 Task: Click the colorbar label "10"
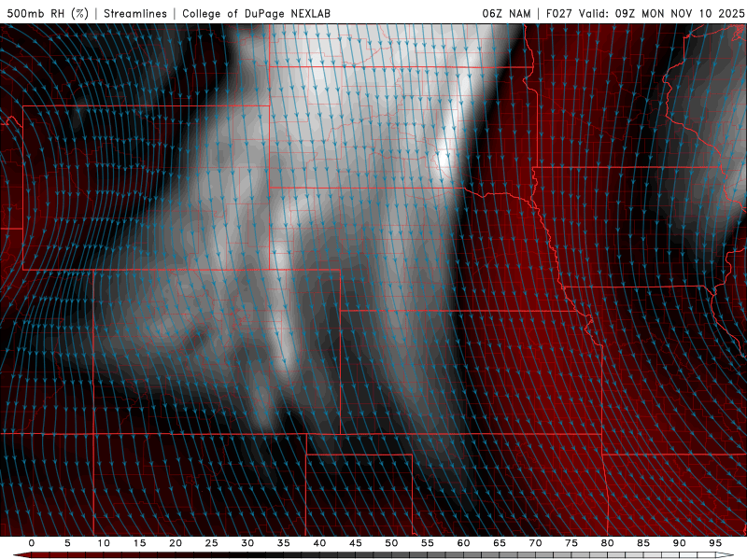(x=104, y=543)
